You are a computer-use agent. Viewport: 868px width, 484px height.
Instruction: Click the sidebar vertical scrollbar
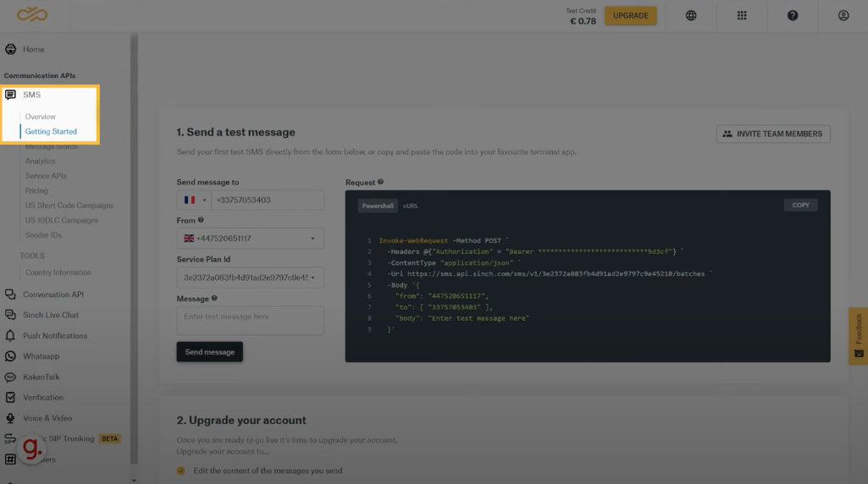coord(134,249)
